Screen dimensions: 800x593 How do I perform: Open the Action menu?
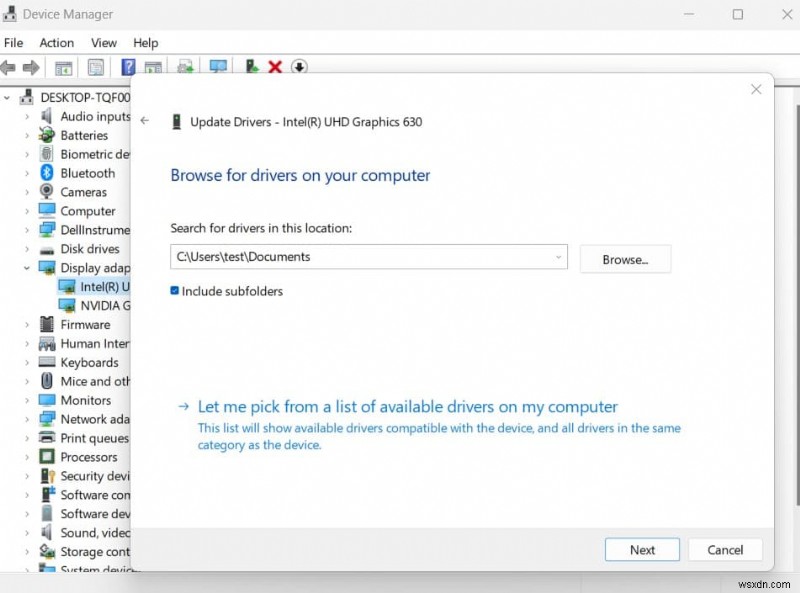pyautogui.click(x=56, y=43)
